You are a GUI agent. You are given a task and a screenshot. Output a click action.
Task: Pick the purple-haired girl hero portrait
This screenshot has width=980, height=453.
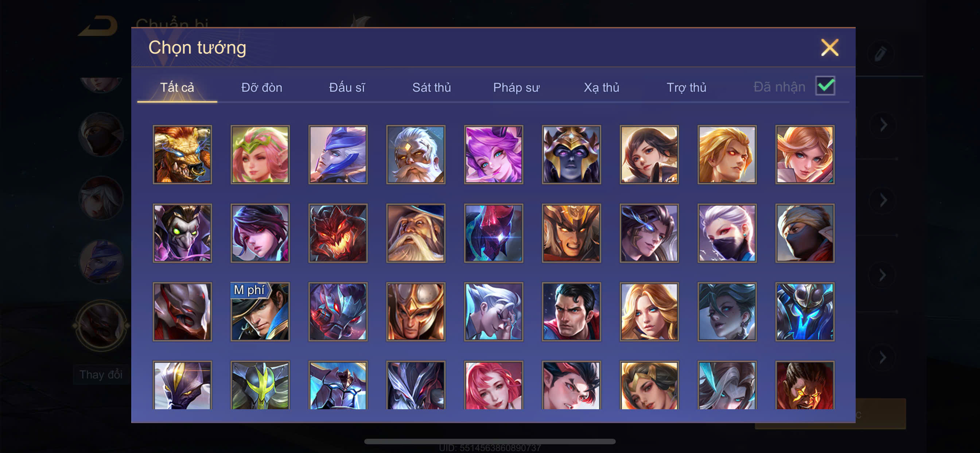(x=494, y=155)
